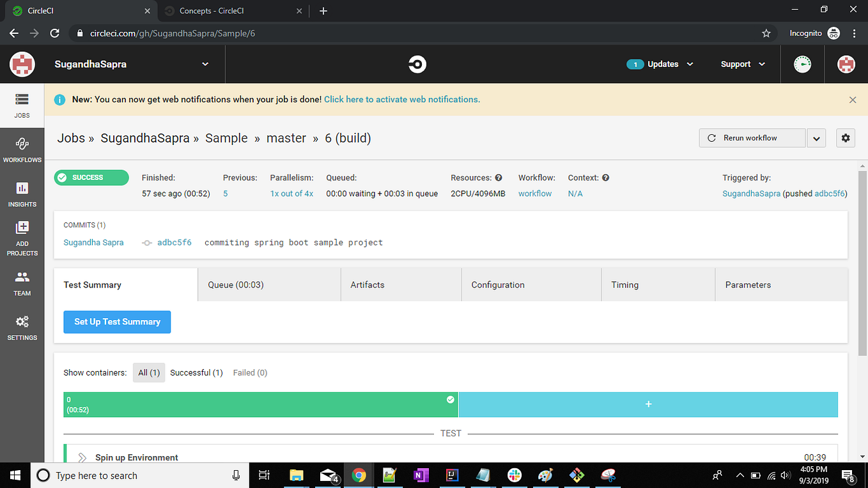Open the Jobs sidebar section

(22, 105)
